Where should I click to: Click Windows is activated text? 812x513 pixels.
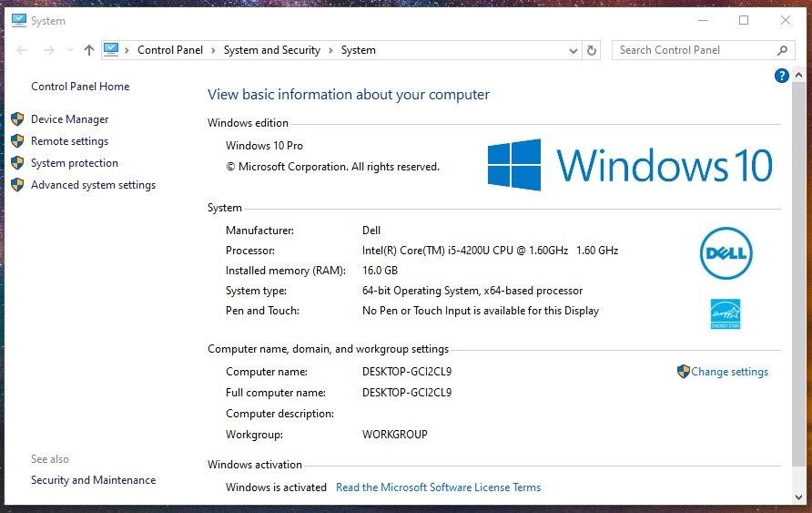(276, 487)
